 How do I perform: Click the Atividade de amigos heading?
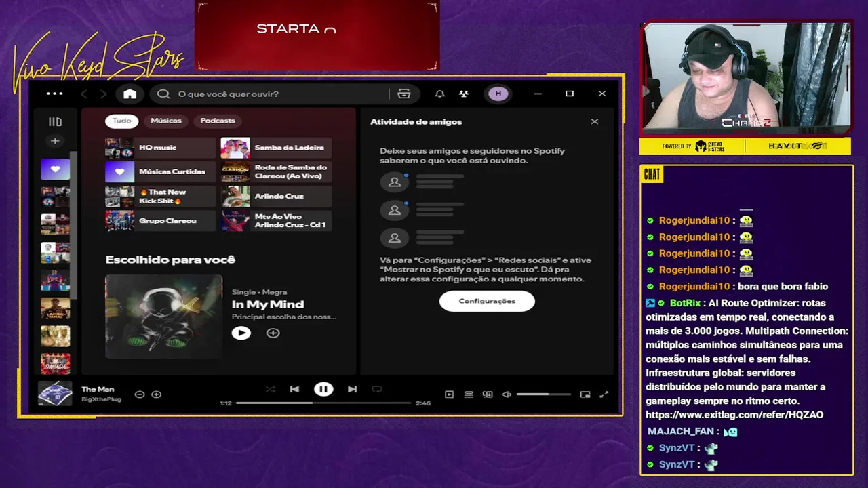click(x=416, y=122)
